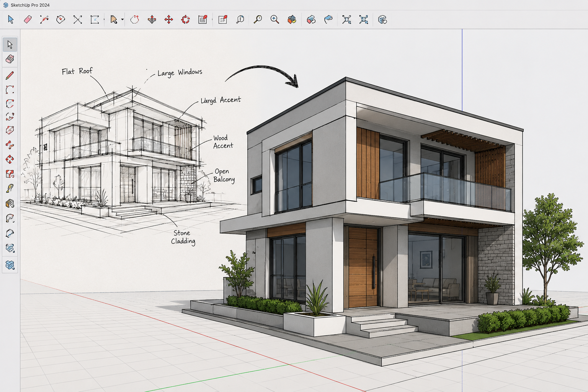Viewport: 588px width, 392px height.
Task: Click the 'Large Windows' annotation text
Action: (180, 72)
